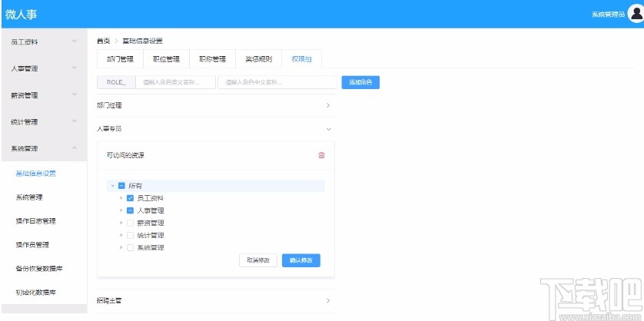
Task: Uncheck the 员工资料 tree checkbox
Action: point(130,198)
